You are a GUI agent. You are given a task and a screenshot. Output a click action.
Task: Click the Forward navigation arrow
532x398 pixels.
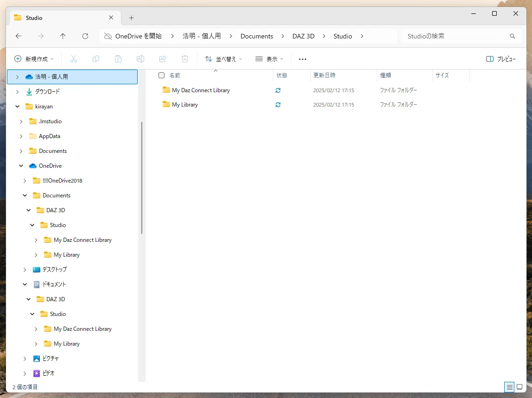click(x=41, y=36)
